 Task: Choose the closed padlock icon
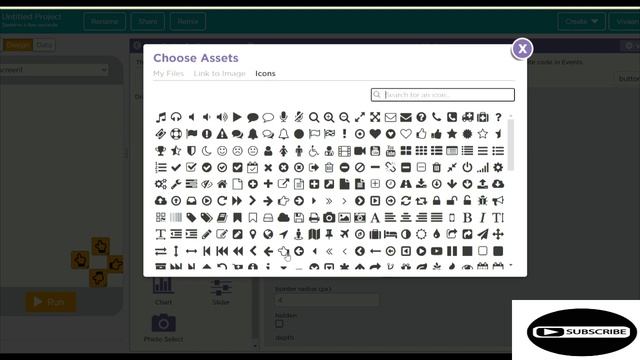tap(436, 201)
